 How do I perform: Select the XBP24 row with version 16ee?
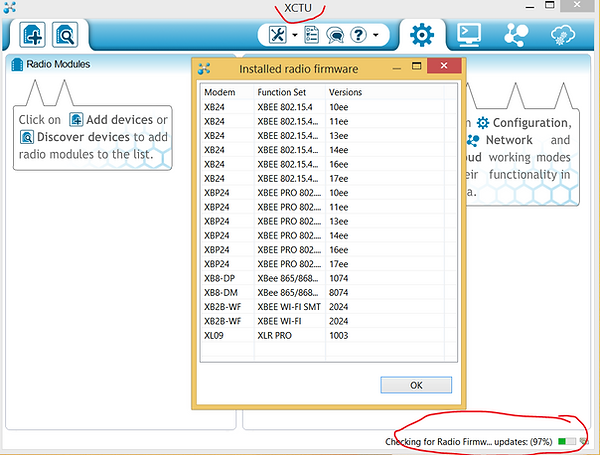pyautogui.click(x=328, y=250)
